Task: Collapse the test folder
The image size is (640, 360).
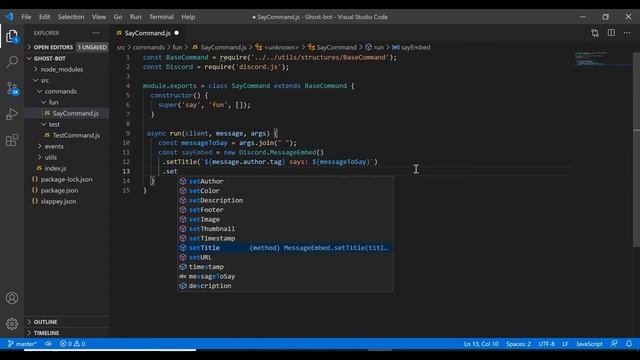Action: (67, 124)
